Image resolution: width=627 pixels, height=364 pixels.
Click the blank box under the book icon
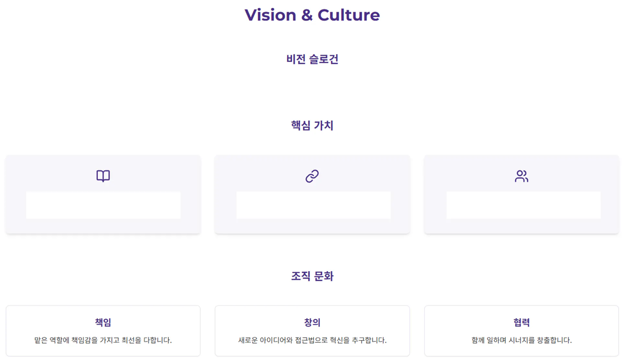pos(103,205)
